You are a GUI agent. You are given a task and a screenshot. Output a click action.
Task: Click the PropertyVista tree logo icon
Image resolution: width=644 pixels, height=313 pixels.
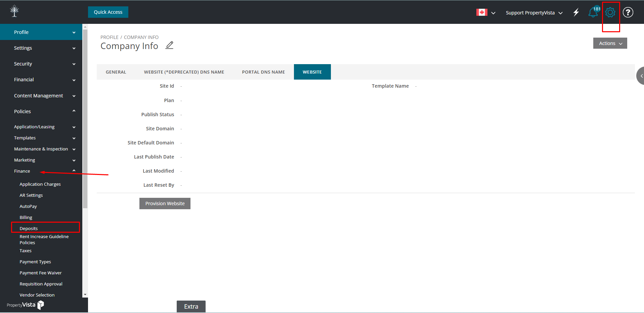pos(14,11)
